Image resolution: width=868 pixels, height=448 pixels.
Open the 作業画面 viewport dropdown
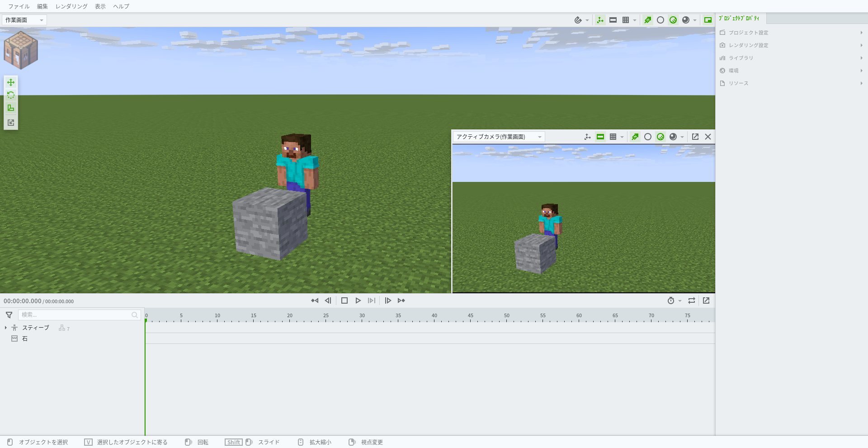point(24,20)
